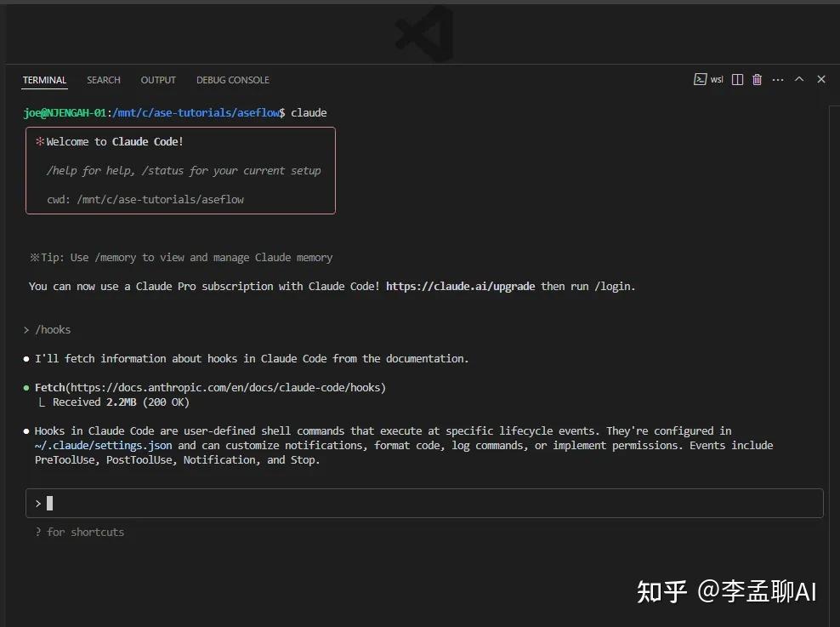Click the '/memory' tip line
This screenshot has width=840, height=627.
[181, 257]
